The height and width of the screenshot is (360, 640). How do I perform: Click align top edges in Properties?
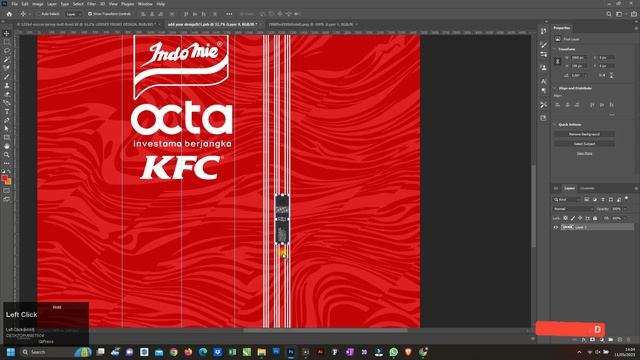click(592, 105)
